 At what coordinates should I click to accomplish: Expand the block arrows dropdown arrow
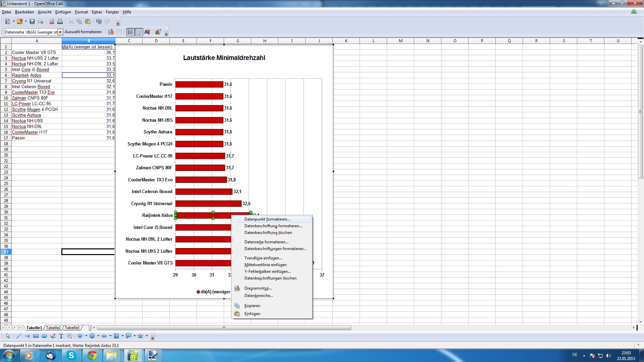coord(110,336)
